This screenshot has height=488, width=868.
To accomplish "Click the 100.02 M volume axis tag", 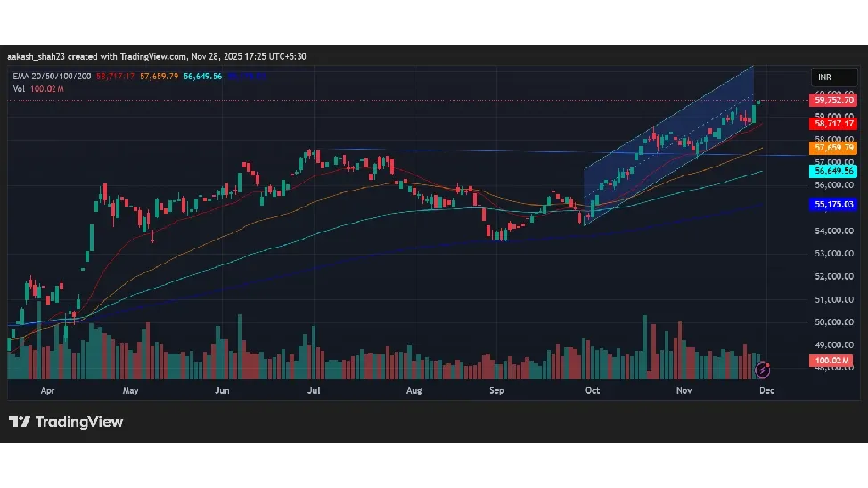I will pyautogui.click(x=831, y=361).
